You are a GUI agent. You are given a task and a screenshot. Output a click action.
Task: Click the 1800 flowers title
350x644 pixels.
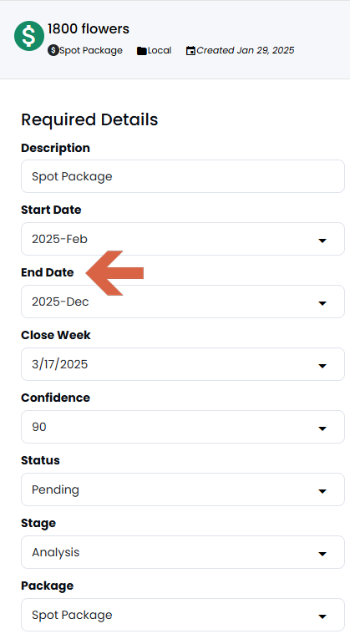[89, 28]
